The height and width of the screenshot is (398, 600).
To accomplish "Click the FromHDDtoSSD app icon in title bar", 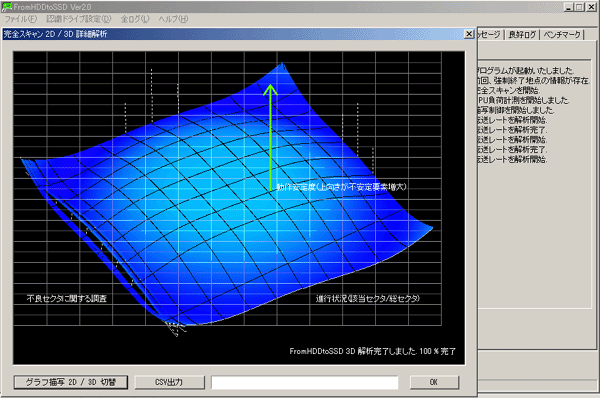I will point(7,7).
